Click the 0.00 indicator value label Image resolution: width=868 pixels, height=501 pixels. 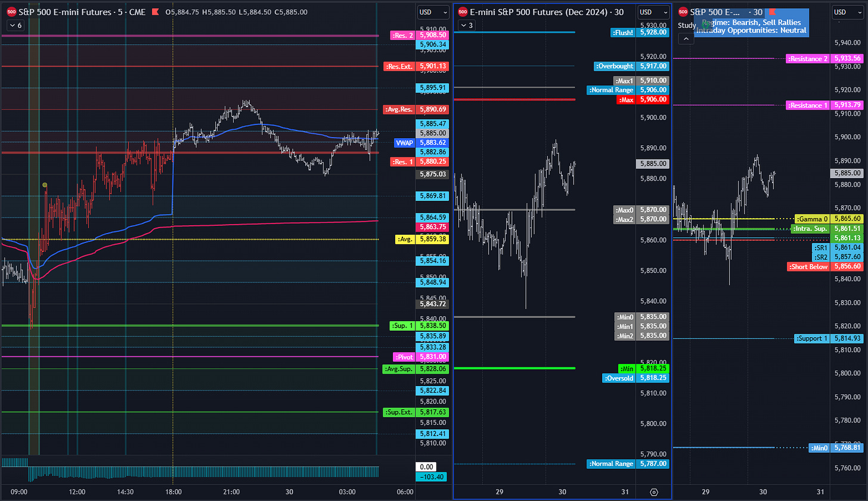427,467
